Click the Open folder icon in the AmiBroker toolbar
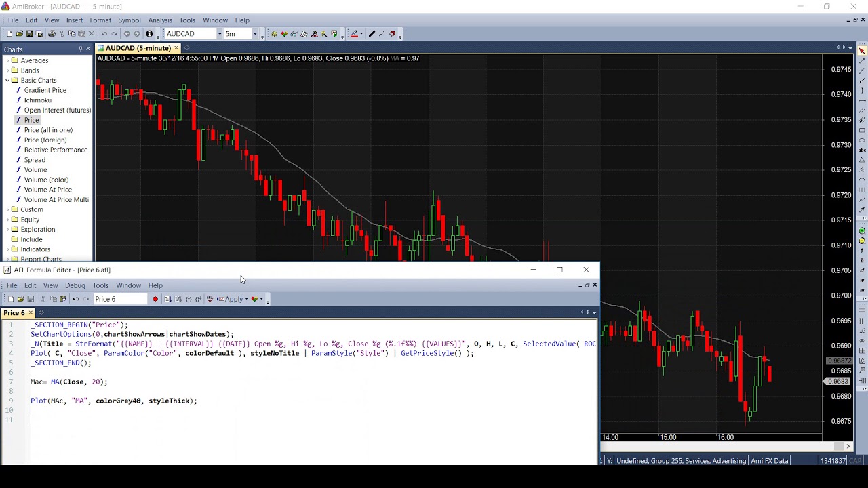 [20, 34]
